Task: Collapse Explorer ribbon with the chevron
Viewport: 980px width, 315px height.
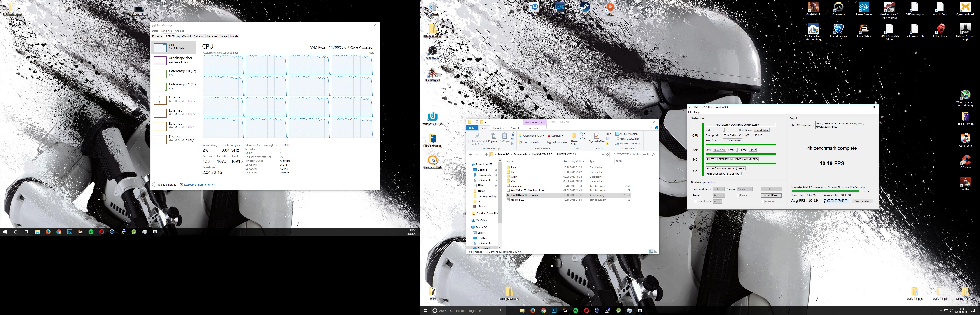Action: point(652,128)
